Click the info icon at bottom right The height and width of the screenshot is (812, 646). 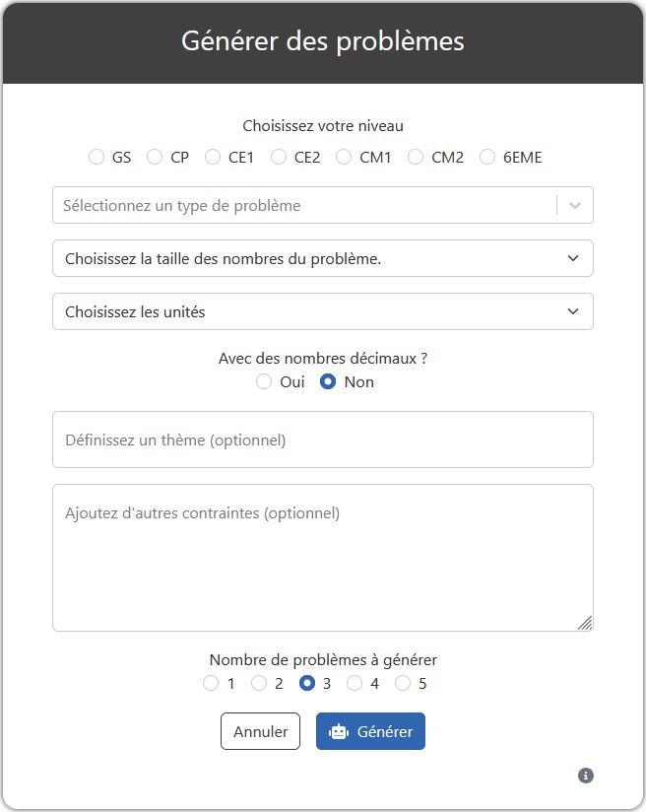(x=586, y=776)
